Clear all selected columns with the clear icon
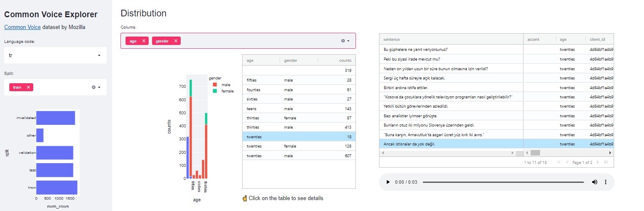Image resolution: width=644 pixels, height=211 pixels. [343, 41]
